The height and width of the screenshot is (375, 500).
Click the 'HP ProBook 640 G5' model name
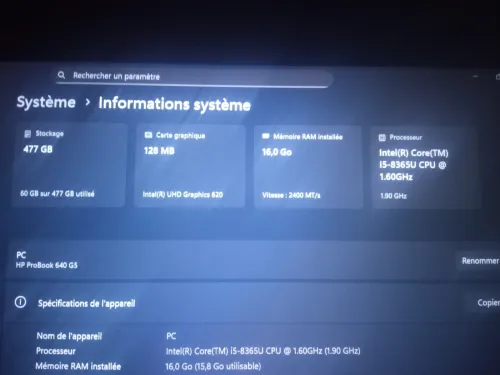point(47,265)
